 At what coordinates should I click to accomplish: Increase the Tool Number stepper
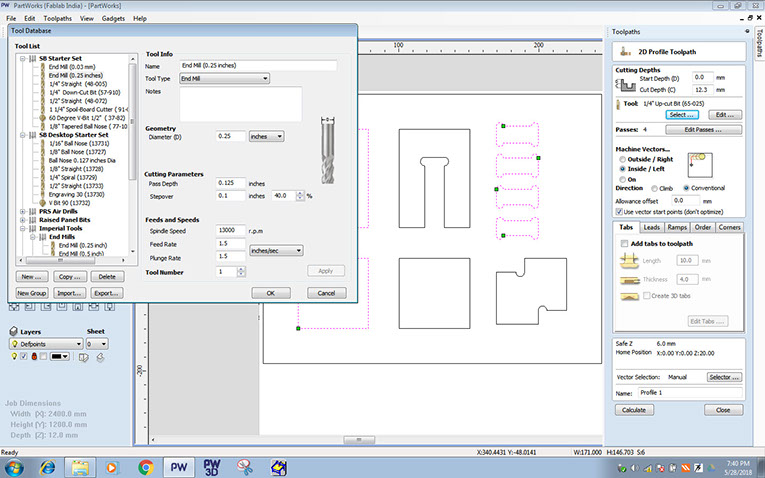[241, 269]
